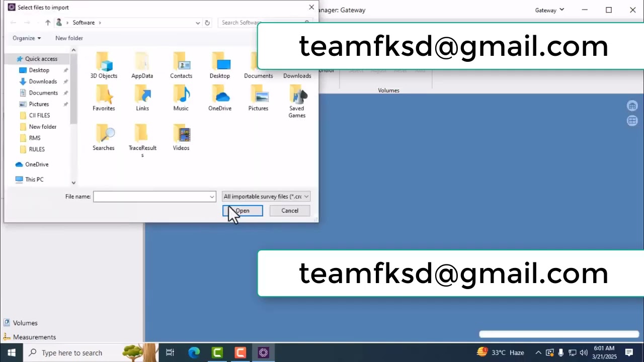
Task: Select Pictures in navigation pane
Action: 39,104
